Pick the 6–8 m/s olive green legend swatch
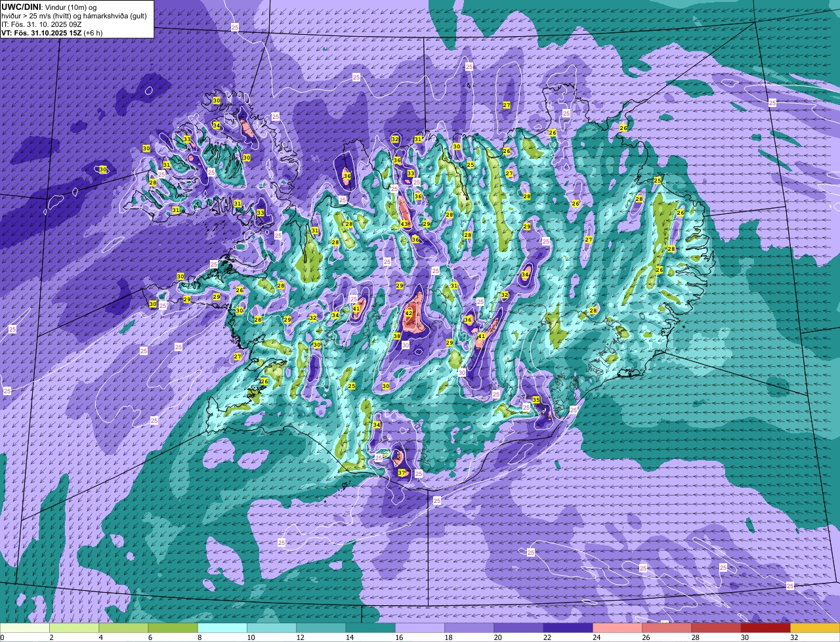Screen dimensions: 840x642 [173, 628]
